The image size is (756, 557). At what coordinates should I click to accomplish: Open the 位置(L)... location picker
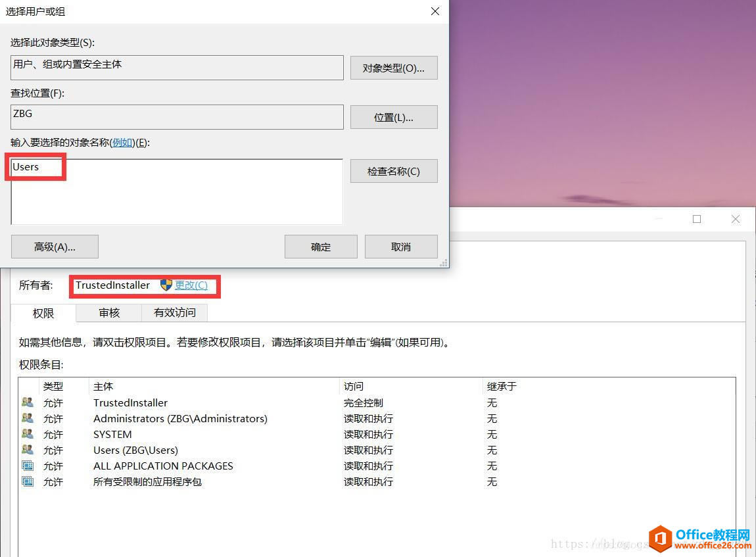tap(393, 117)
